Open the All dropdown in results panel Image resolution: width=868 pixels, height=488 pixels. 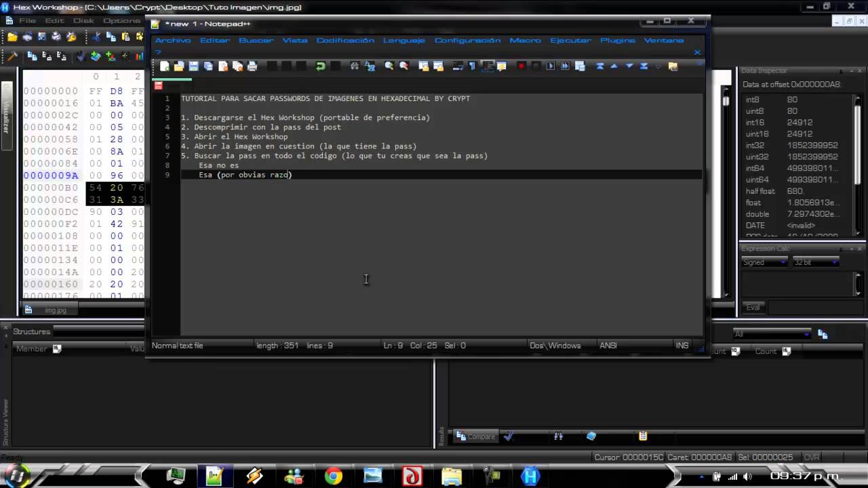772,333
